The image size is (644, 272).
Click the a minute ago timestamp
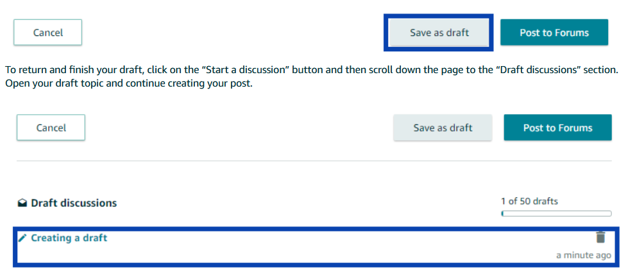(584, 255)
